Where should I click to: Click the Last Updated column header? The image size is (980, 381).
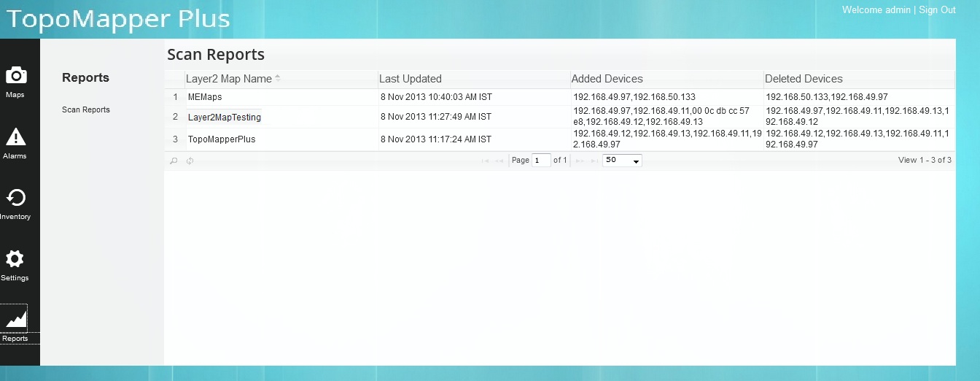[474, 79]
